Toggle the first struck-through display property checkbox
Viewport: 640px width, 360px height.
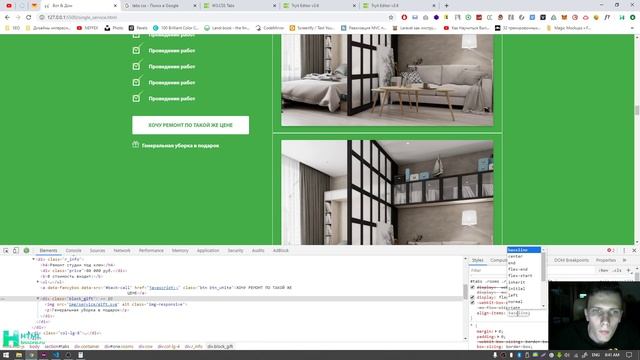tap(473, 287)
